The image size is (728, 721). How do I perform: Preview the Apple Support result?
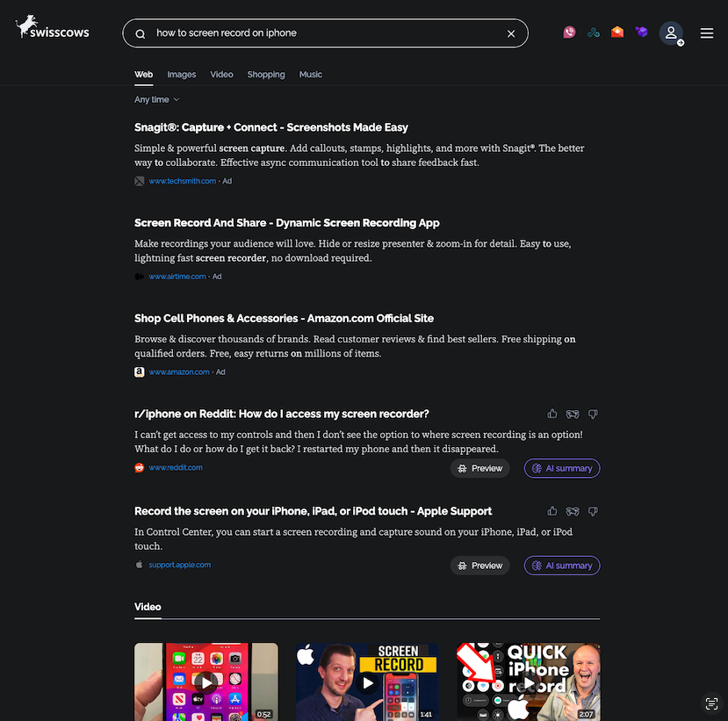480,566
